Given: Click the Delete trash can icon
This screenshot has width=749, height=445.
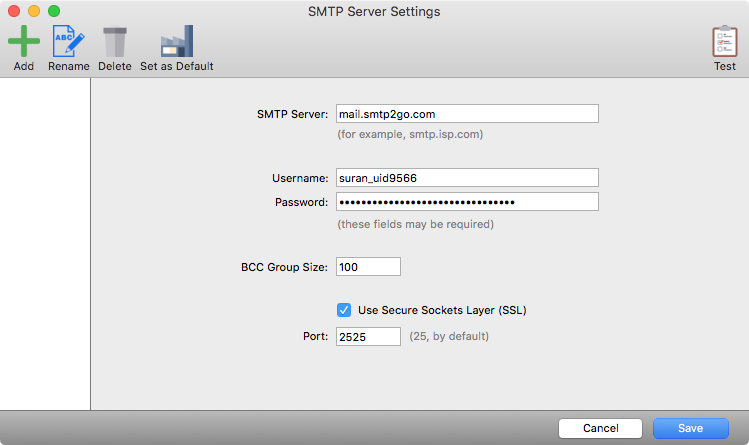Looking at the screenshot, I should point(115,42).
